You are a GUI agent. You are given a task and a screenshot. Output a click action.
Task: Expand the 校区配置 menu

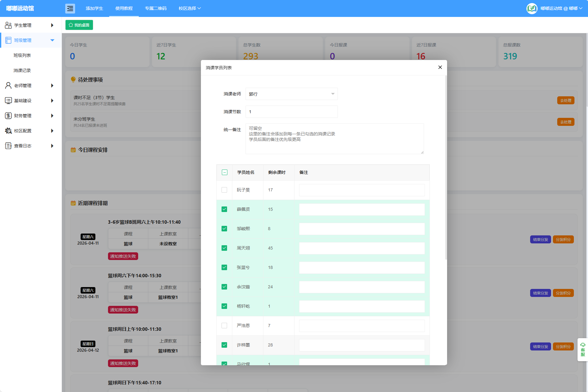52,131
